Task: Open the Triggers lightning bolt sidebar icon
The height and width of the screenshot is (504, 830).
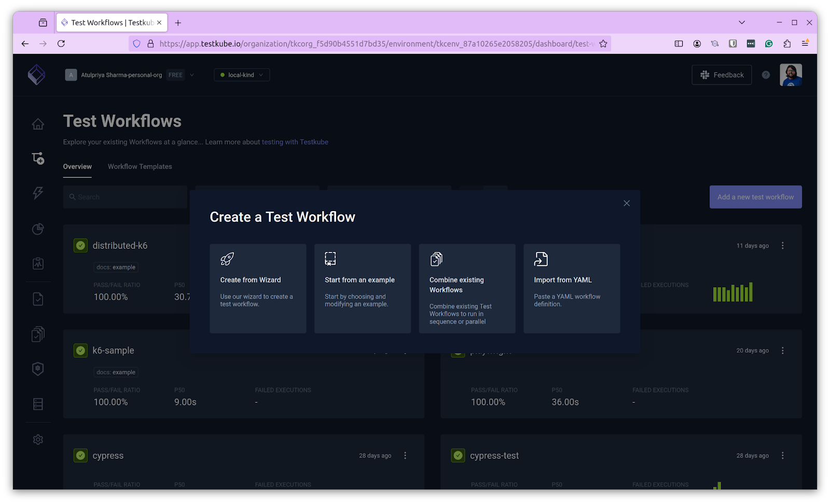Action: coord(38,193)
